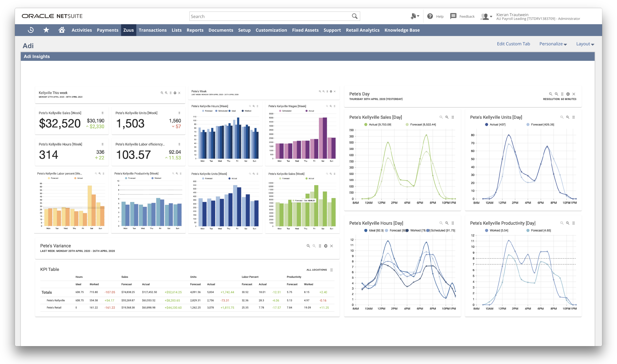617x364 pixels.
Task: Open the Zuus menu tab
Action: click(128, 30)
